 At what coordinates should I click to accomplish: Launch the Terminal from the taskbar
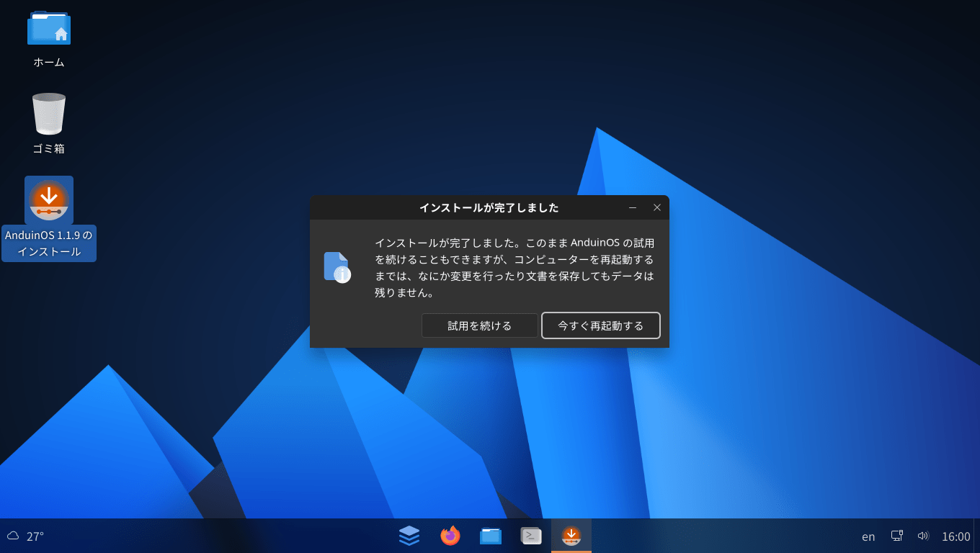point(531,536)
